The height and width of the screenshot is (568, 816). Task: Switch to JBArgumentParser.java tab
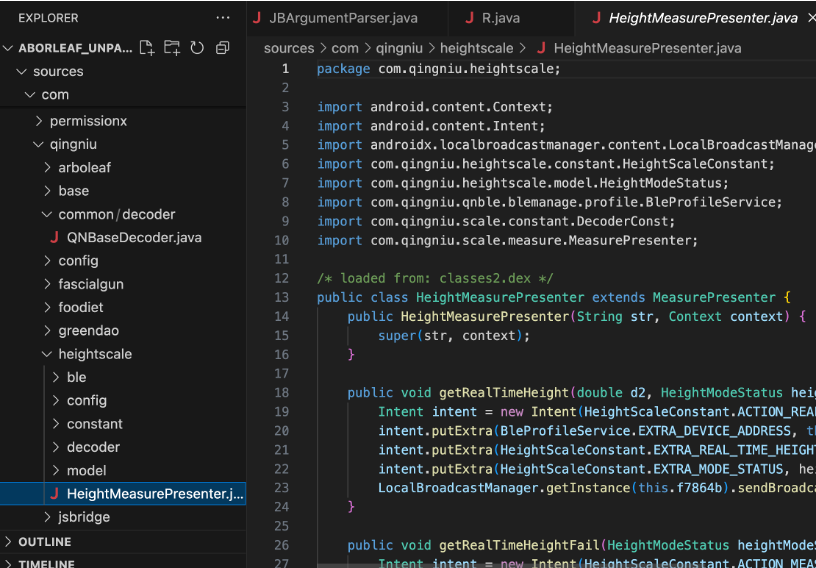pos(343,18)
